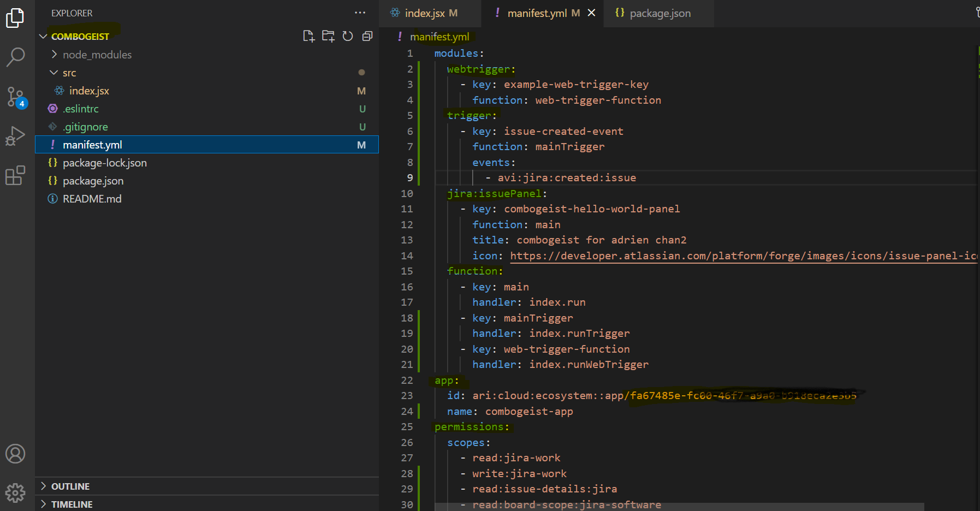Expand the OUTLINE section
Screen dimensions: 980x511
click(70, 486)
